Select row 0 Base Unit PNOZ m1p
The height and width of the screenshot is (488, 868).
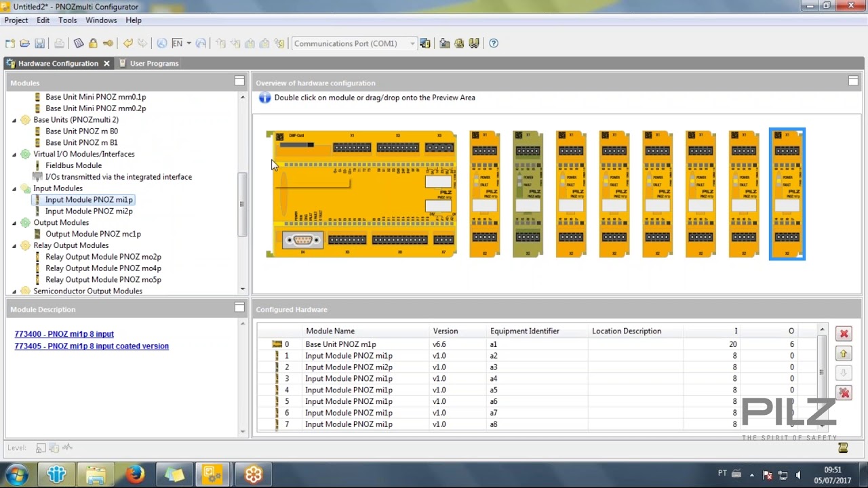[x=536, y=344]
